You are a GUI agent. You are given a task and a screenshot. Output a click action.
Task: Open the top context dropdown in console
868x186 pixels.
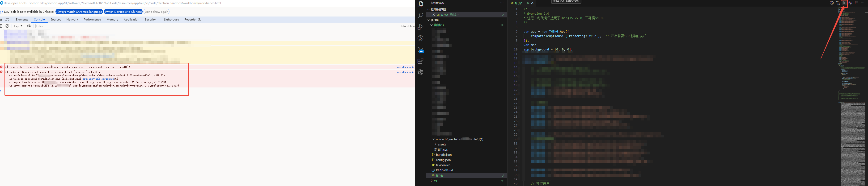coord(18,26)
